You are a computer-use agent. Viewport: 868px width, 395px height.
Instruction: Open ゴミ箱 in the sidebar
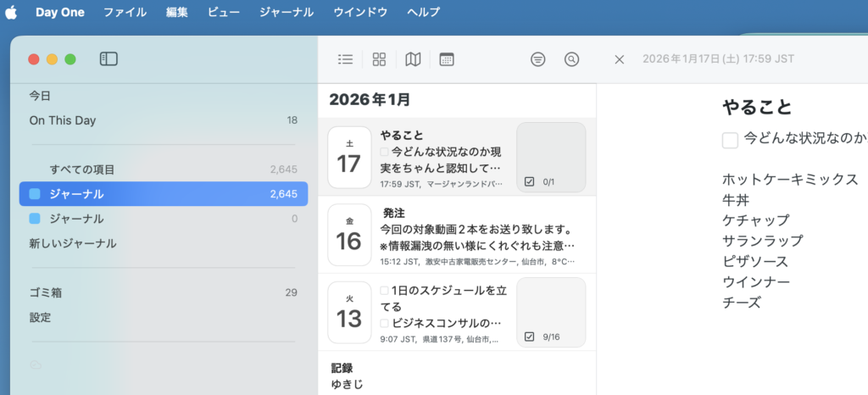click(x=46, y=292)
